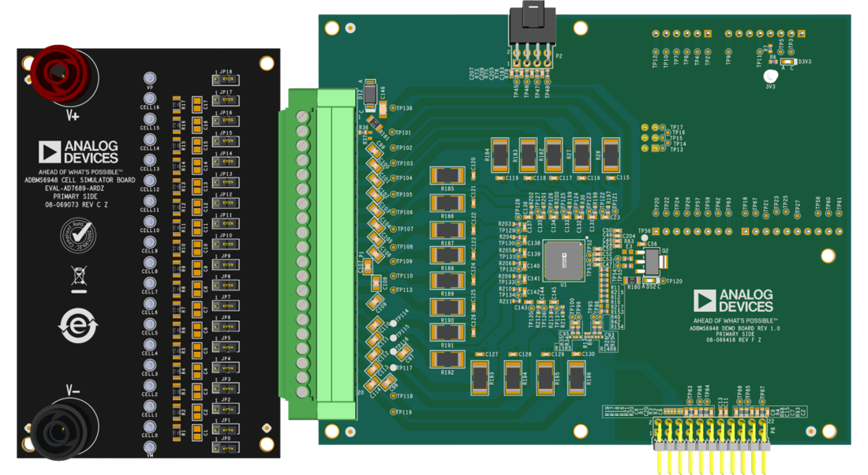This screenshot has width=868, height=475.
Task: Select resistor R28
Action: coord(611,155)
